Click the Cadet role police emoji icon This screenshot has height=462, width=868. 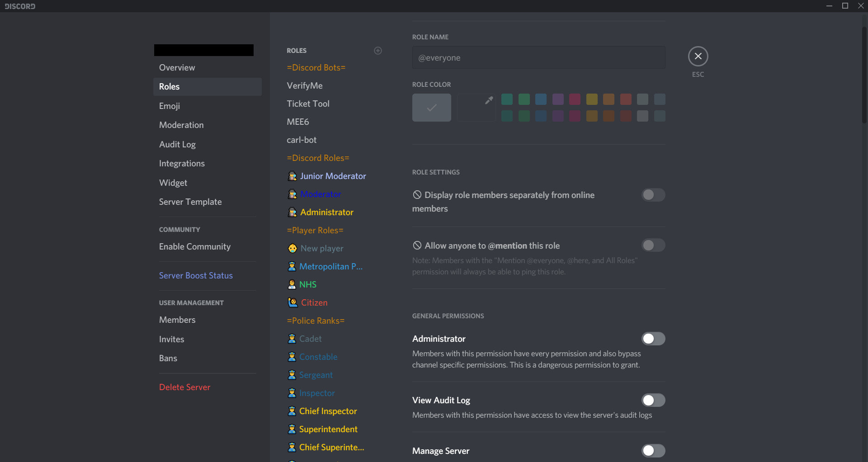coord(292,339)
